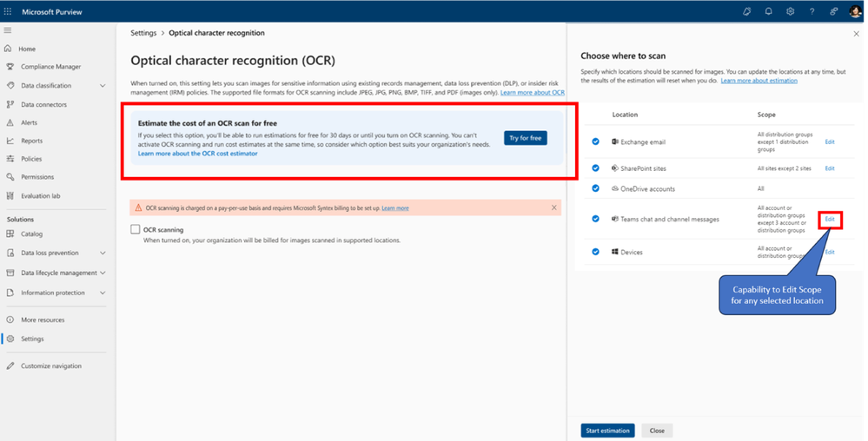Open the Information protection icon
Image resolution: width=868 pixels, height=441 pixels.
(x=10, y=293)
